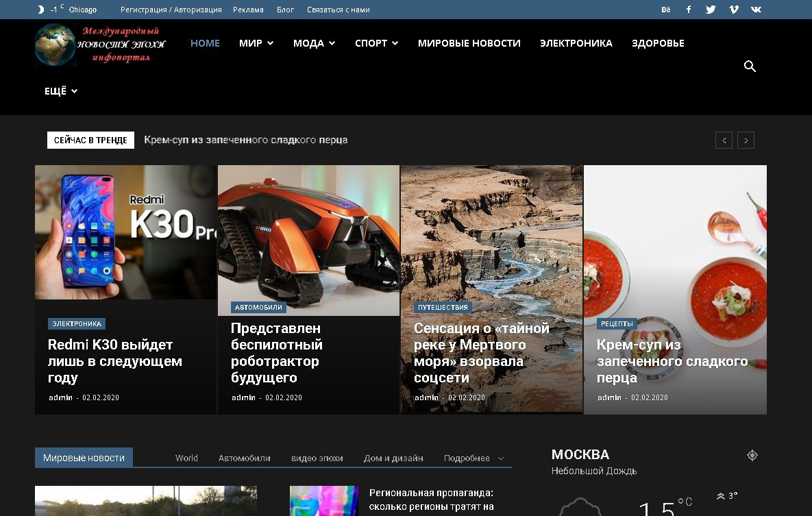Open trending headline about Крем-суп
Image resolution: width=812 pixels, height=516 pixels.
(245, 140)
